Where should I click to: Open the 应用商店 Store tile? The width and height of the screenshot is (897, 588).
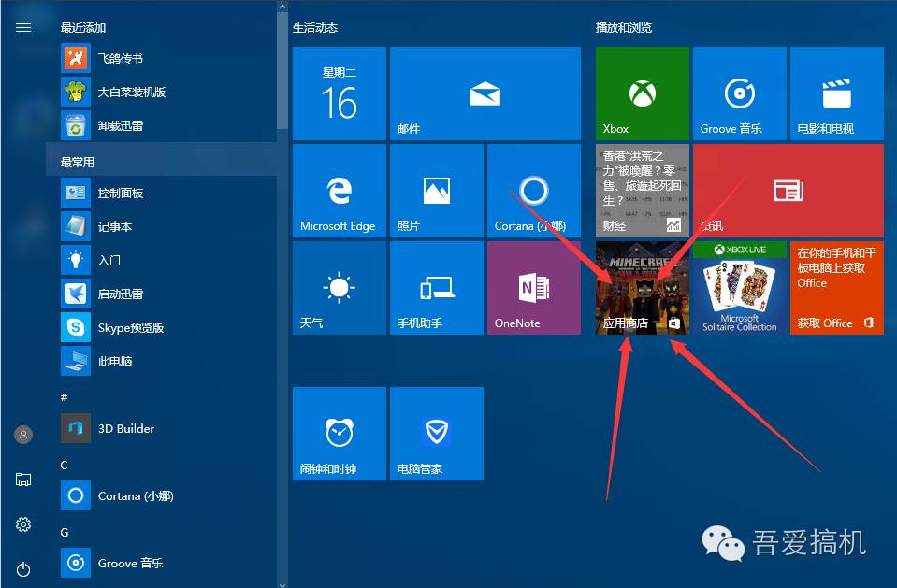click(x=642, y=287)
